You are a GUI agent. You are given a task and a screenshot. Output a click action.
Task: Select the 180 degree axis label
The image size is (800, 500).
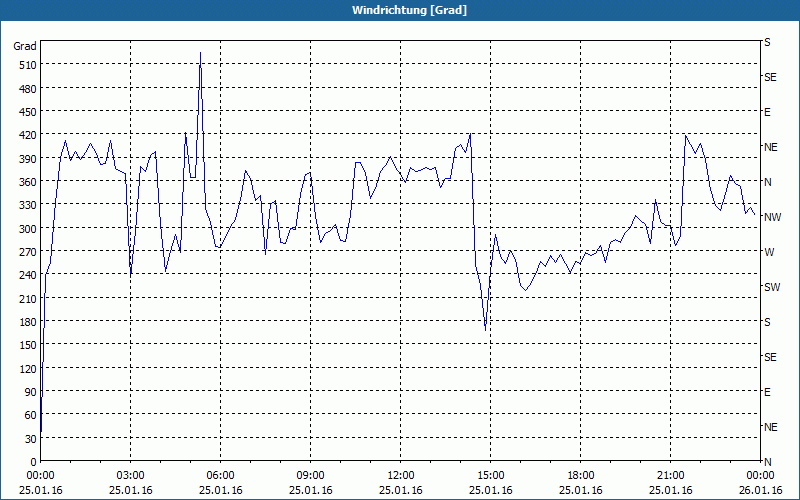28,322
